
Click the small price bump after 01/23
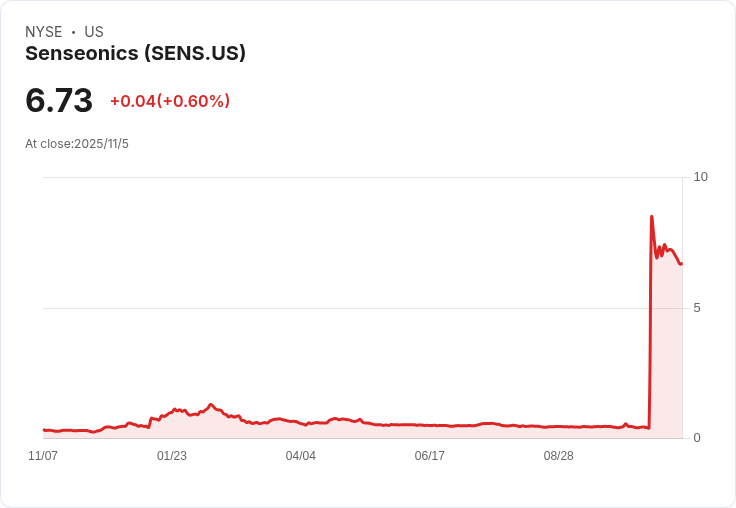tap(211, 405)
